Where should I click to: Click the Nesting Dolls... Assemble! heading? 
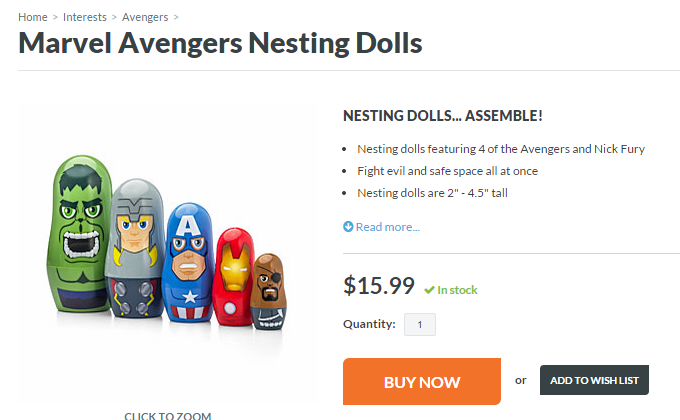[442, 116]
